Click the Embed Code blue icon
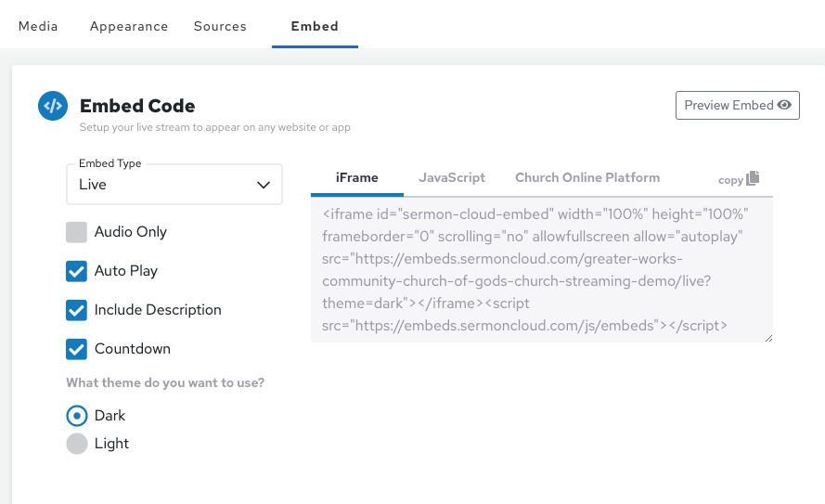825x504 pixels. 52,106
